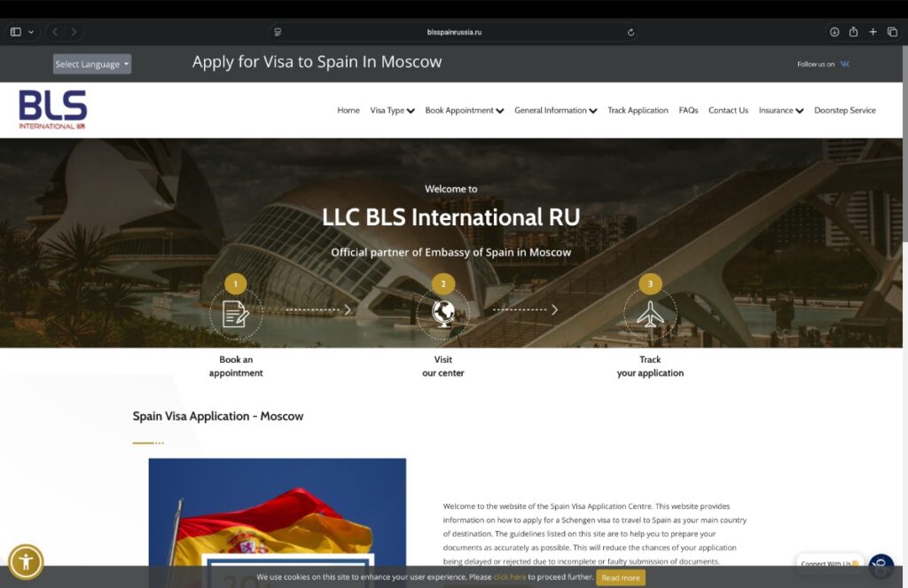Go to the Home menu item
Viewport: 908px width, 588px height.
(x=348, y=110)
